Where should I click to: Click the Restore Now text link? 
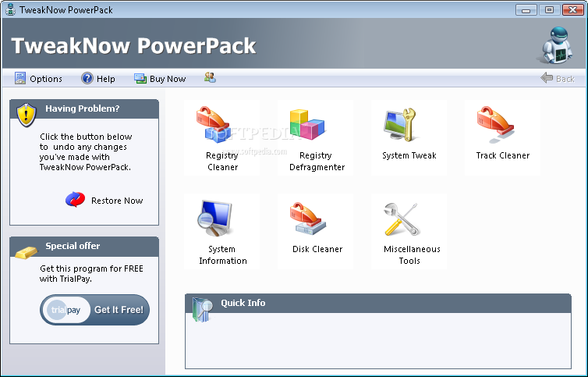point(117,201)
